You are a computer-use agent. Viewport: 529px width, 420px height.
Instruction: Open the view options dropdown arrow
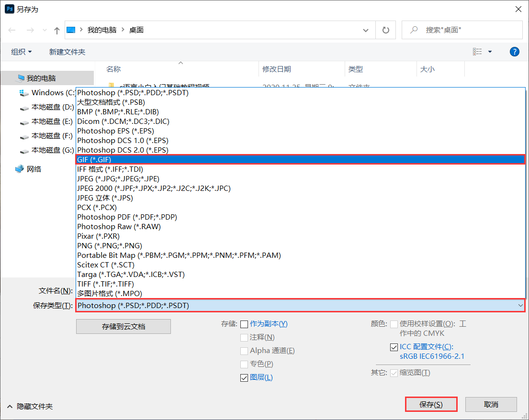click(x=490, y=52)
